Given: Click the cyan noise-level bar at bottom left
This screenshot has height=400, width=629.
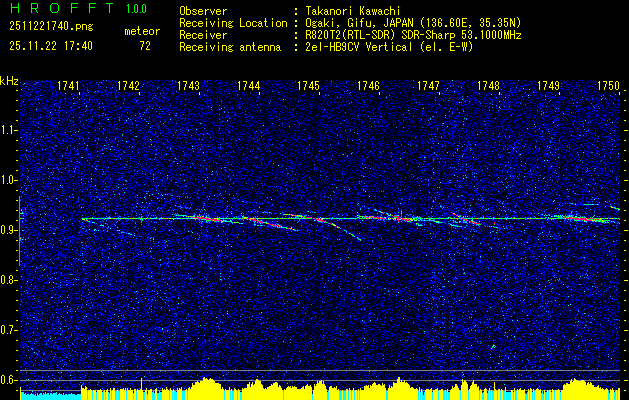Looking at the screenshot, I should (x=51, y=395).
